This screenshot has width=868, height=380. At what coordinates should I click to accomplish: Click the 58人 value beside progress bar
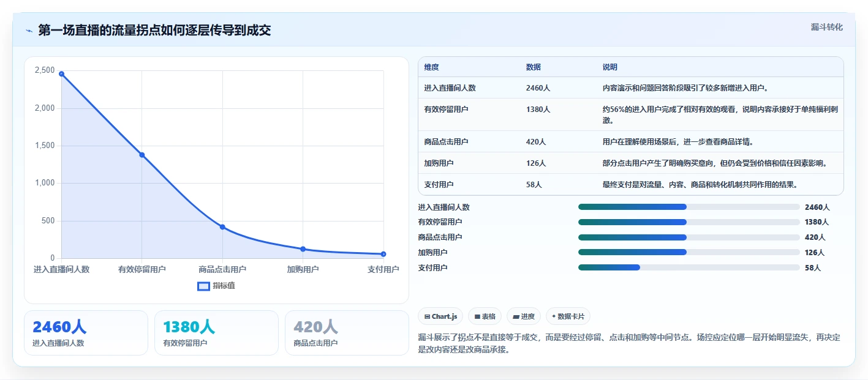pos(813,268)
